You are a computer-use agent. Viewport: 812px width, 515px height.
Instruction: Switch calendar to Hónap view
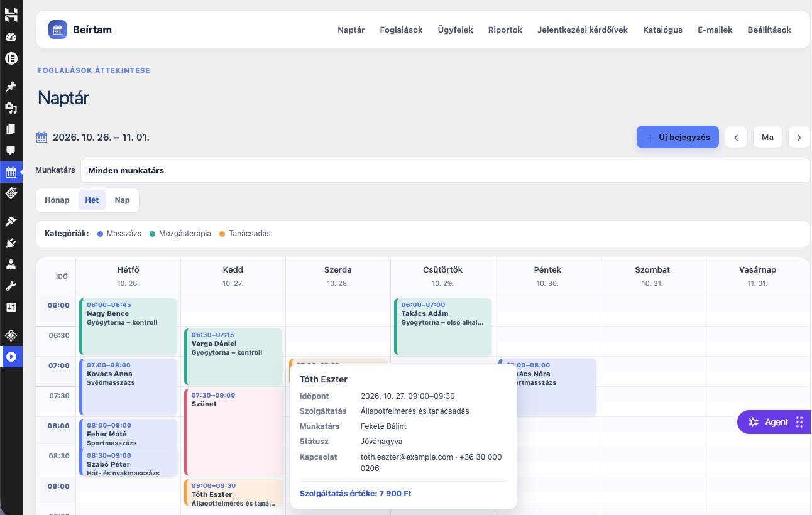point(57,200)
